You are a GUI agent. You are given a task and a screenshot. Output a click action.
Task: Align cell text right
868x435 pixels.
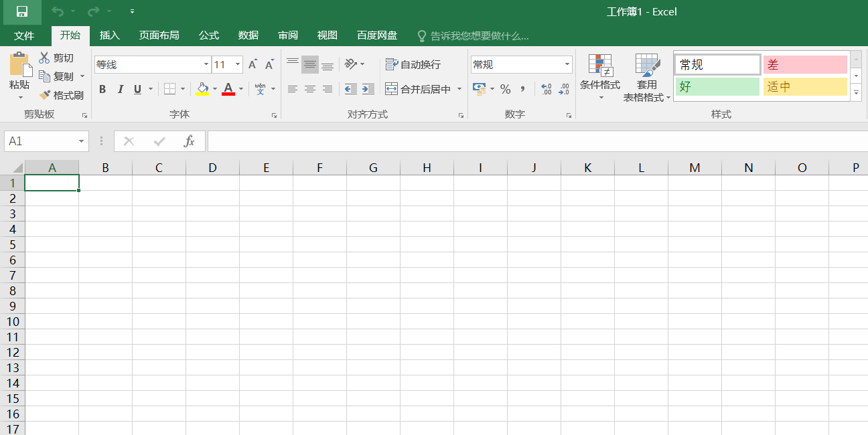point(328,89)
